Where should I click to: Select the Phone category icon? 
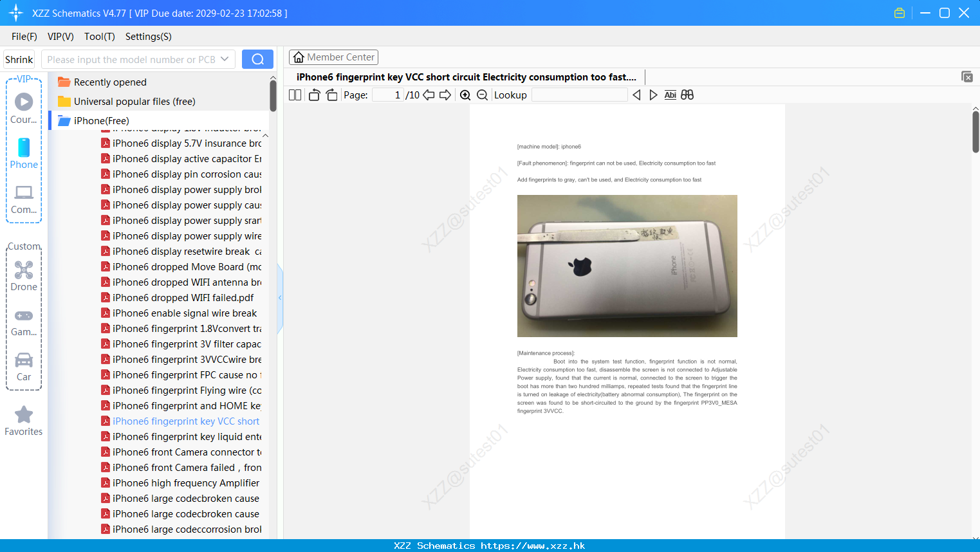point(24,153)
